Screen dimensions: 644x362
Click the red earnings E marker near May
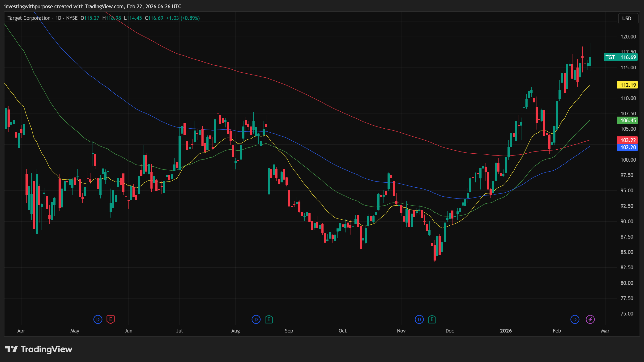(x=111, y=319)
